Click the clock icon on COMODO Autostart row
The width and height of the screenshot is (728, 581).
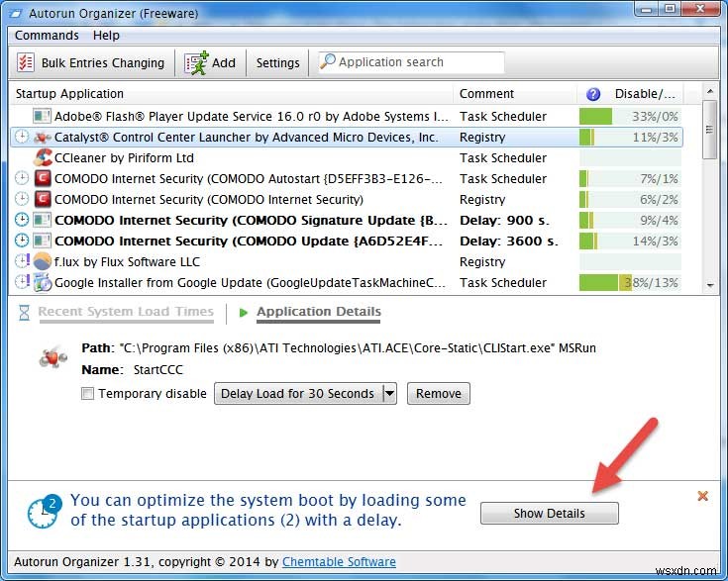coord(22,178)
